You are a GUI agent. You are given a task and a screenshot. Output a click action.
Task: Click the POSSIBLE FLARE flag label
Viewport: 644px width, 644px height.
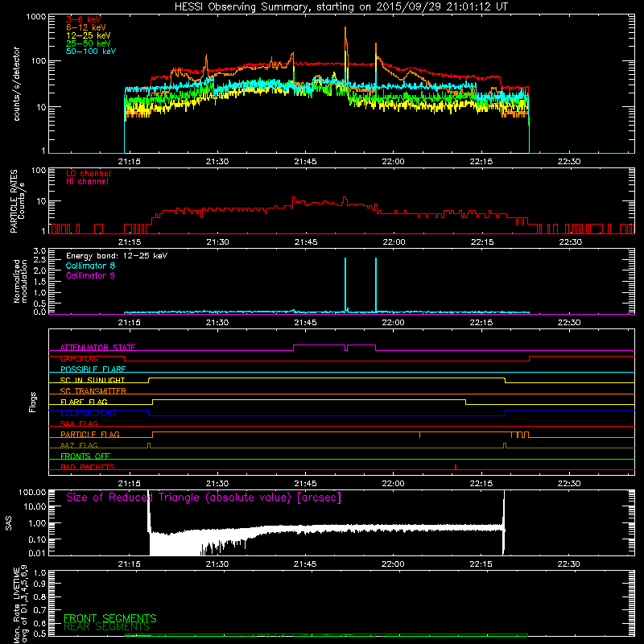point(93,369)
